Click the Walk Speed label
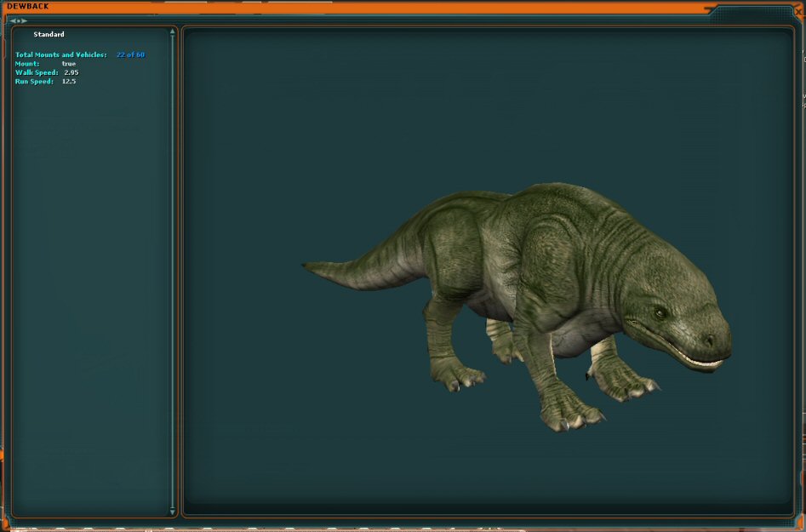This screenshot has height=532, width=806. click(x=37, y=73)
